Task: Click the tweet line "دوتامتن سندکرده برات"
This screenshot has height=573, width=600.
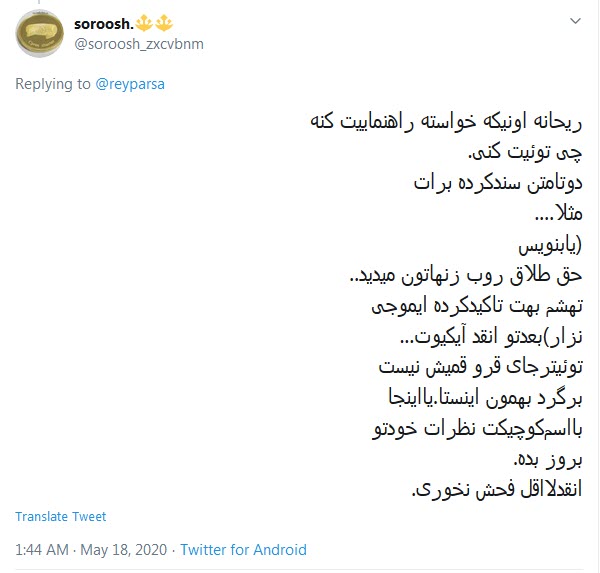Action: coord(497,184)
